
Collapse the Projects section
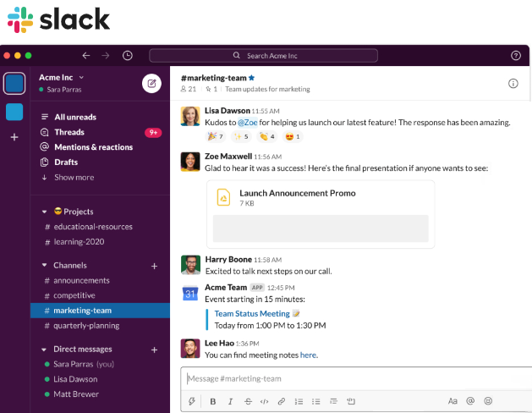44,212
